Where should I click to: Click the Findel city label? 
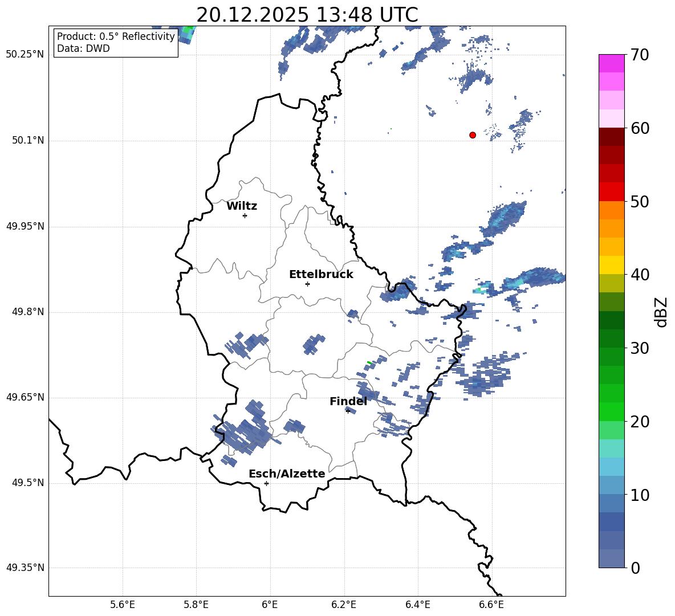pyautogui.click(x=348, y=401)
